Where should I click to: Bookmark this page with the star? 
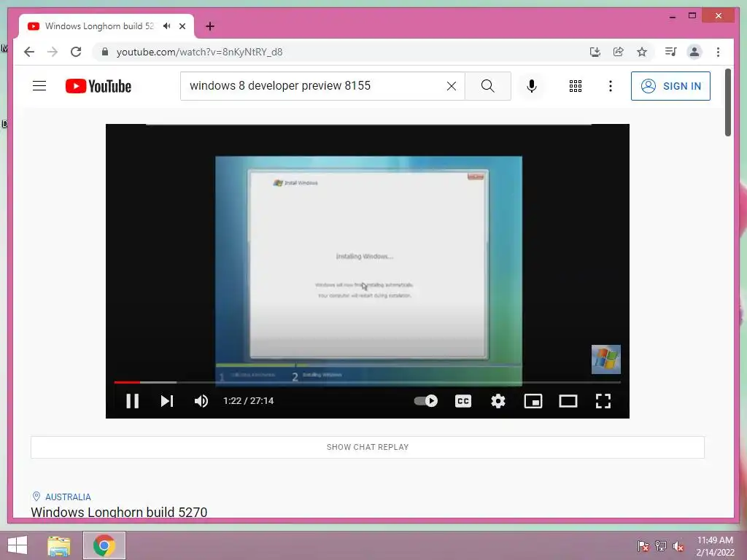point(642,52)
